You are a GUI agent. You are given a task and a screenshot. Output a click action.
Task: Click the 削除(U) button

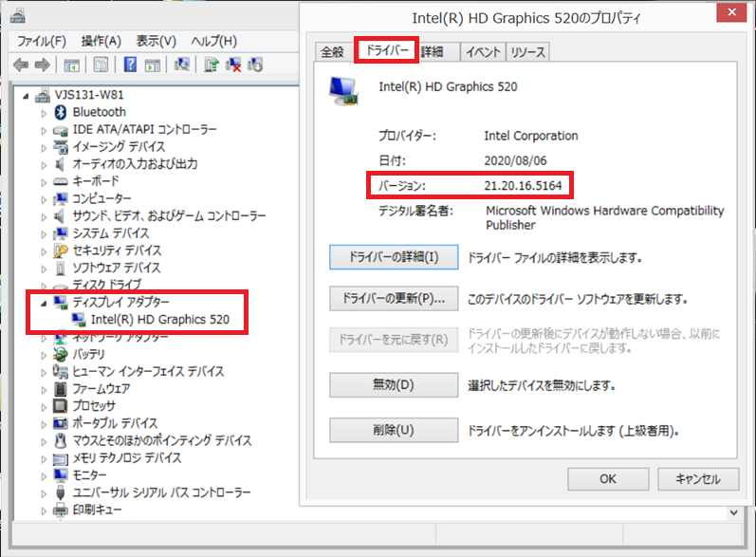(394, 430)
